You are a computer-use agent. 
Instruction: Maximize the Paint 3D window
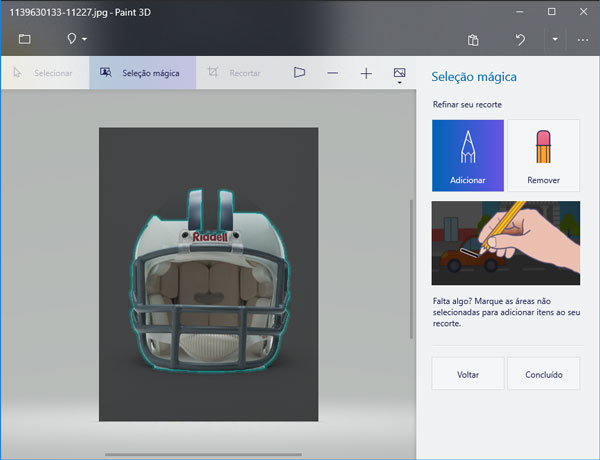click(x=551, y=12)
